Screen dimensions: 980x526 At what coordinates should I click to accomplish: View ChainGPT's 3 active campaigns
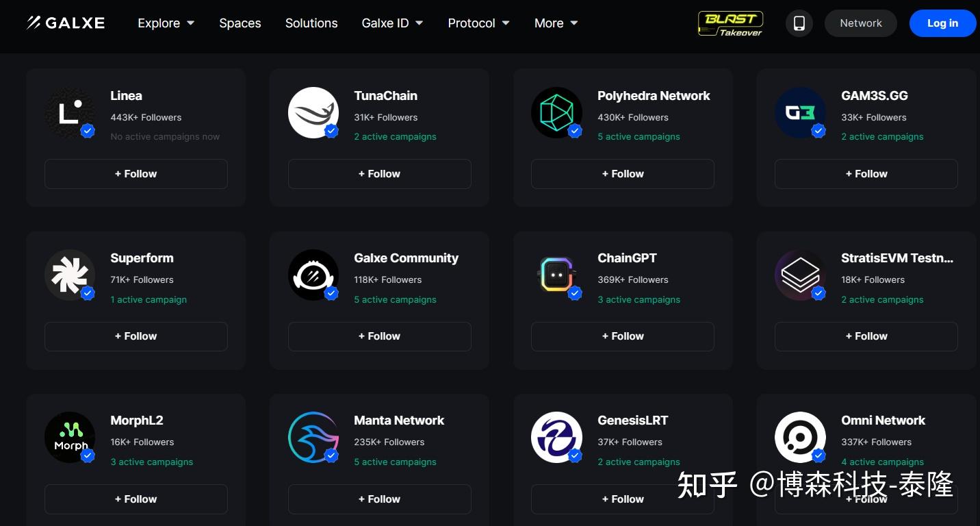pyautogui.click(x=639, y=299)
